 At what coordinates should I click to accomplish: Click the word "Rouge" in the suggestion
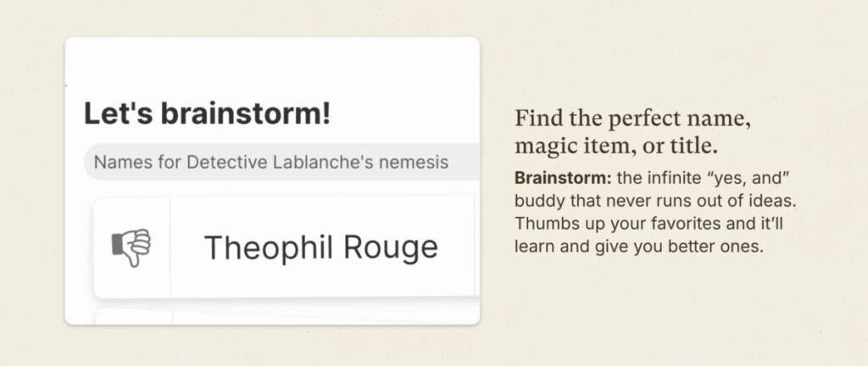tap(390, 247)
